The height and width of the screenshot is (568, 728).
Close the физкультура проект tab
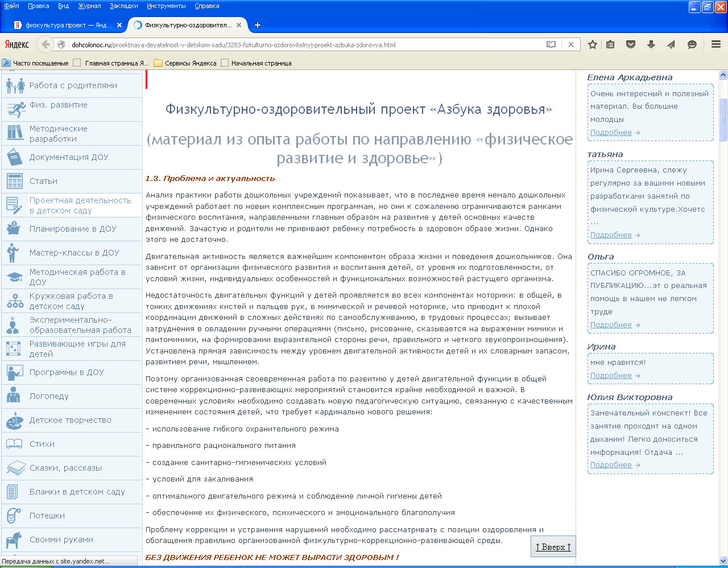119,25
